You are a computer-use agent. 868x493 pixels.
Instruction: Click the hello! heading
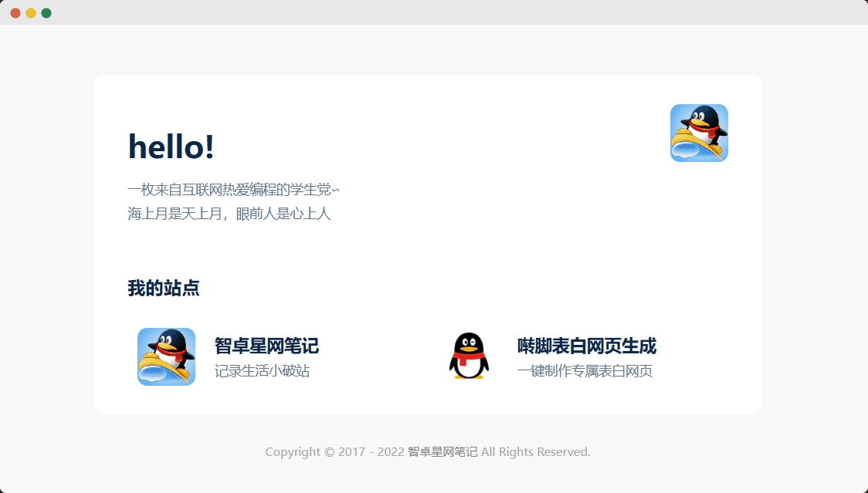(x=171, y=147)
